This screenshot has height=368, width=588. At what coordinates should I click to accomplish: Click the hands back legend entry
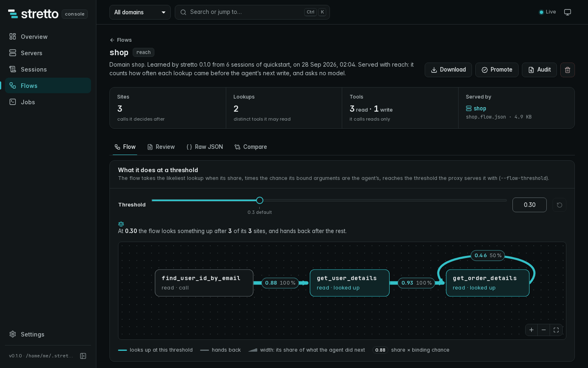click(220, 350)
